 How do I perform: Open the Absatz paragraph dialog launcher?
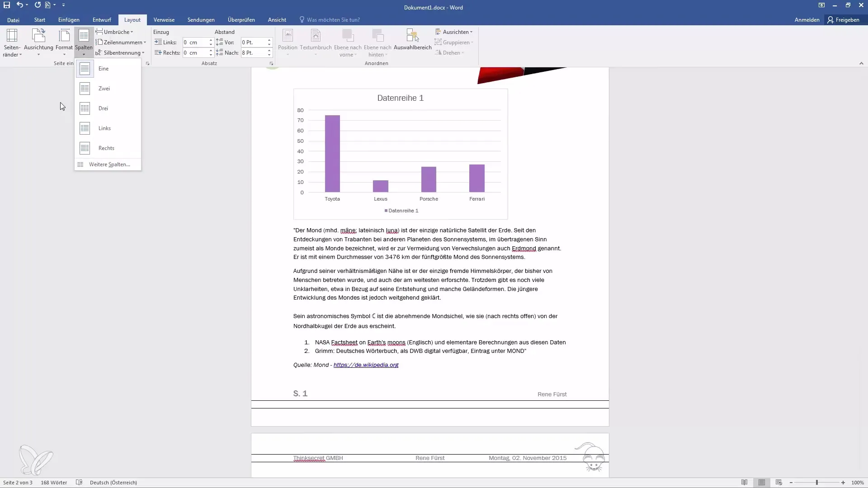[271, 64]
